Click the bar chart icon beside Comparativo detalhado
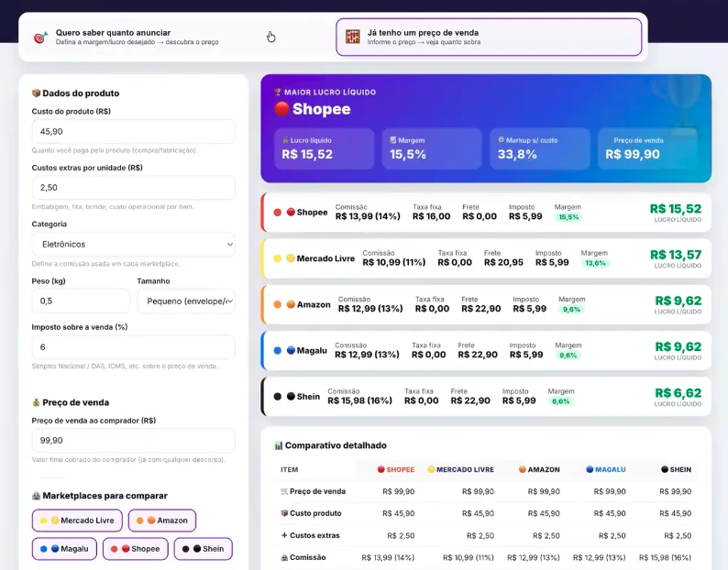 point(279,445)
